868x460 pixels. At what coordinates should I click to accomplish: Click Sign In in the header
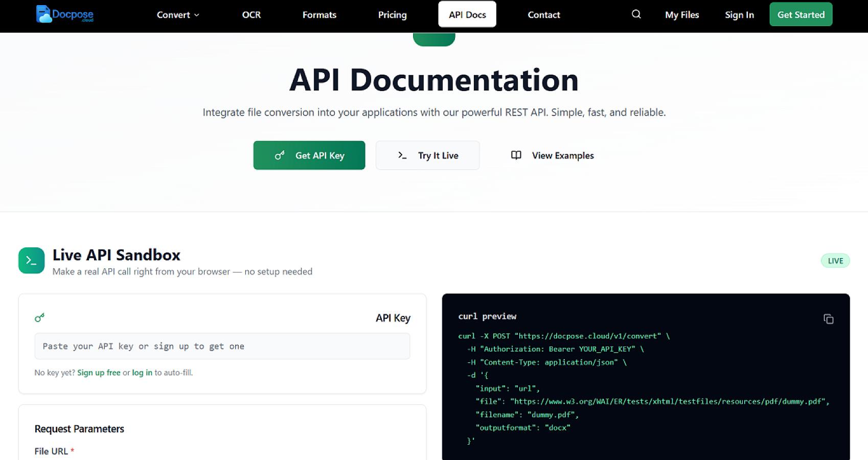click(x=739, y=15)
